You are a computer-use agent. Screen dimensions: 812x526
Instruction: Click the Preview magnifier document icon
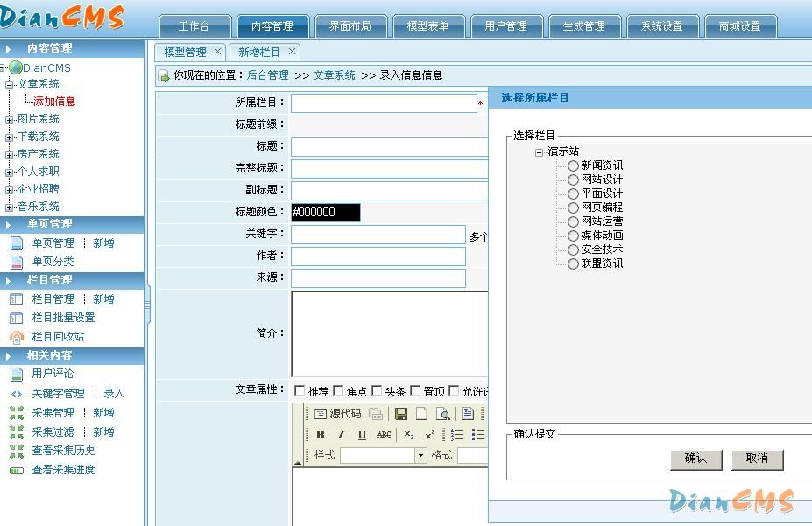coord(443,414)
